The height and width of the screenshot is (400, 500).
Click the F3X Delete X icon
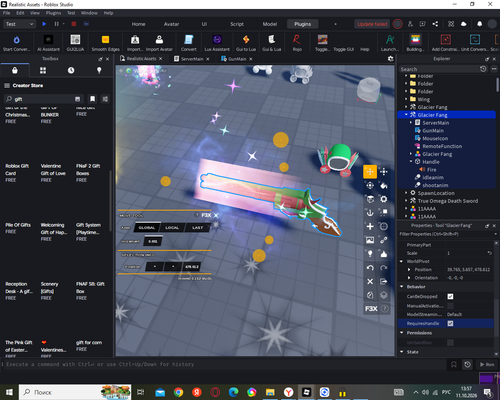tap(370, 281)
